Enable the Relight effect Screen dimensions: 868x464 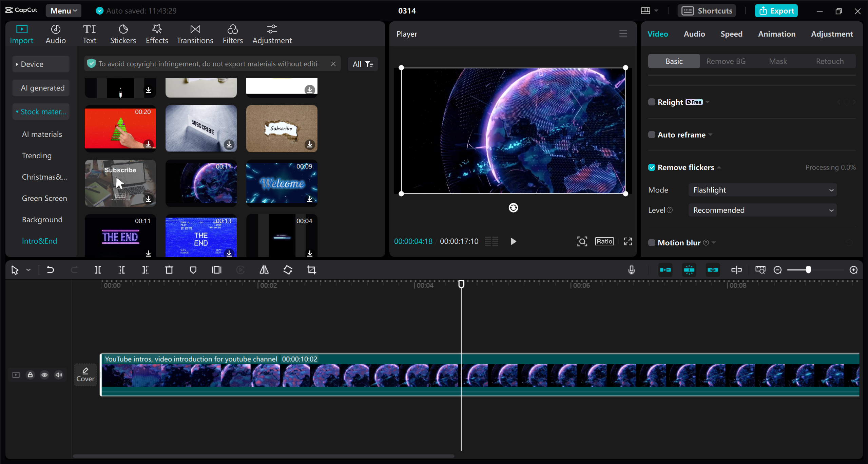click(x=652, y=102)
